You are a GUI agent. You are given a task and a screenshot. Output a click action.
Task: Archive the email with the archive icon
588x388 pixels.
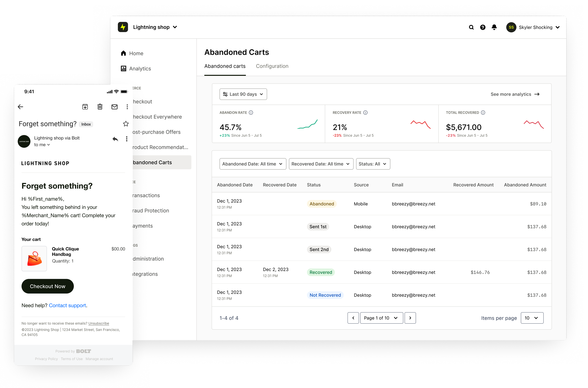point(85,107)
